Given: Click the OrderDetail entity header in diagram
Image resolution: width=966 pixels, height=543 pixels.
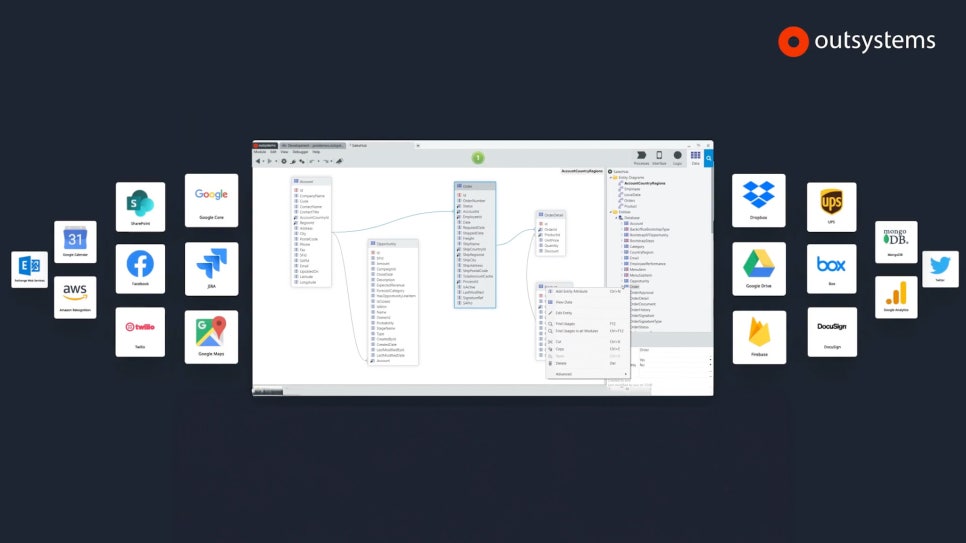Looking at the screenshot, I should (551, 215).
